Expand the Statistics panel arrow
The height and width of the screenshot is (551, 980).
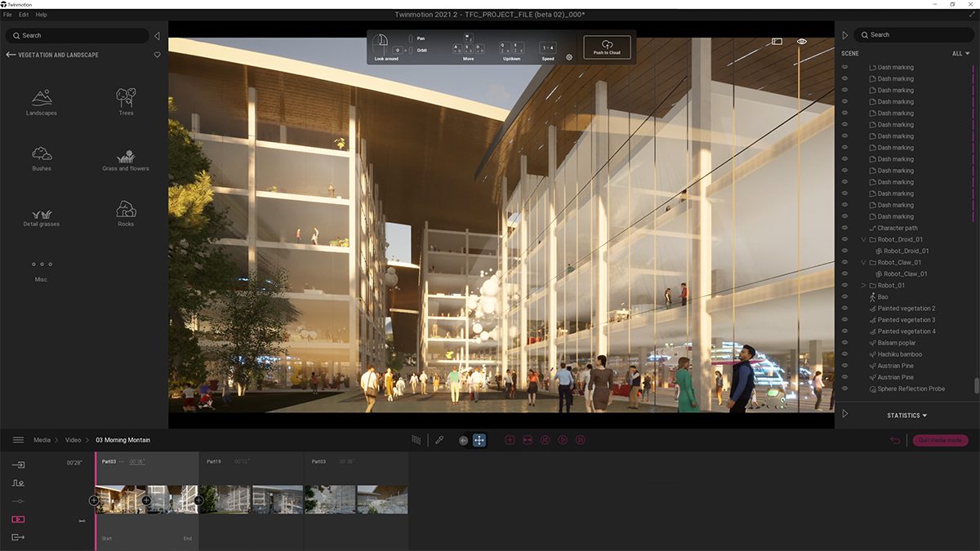[x=845, y=414]
